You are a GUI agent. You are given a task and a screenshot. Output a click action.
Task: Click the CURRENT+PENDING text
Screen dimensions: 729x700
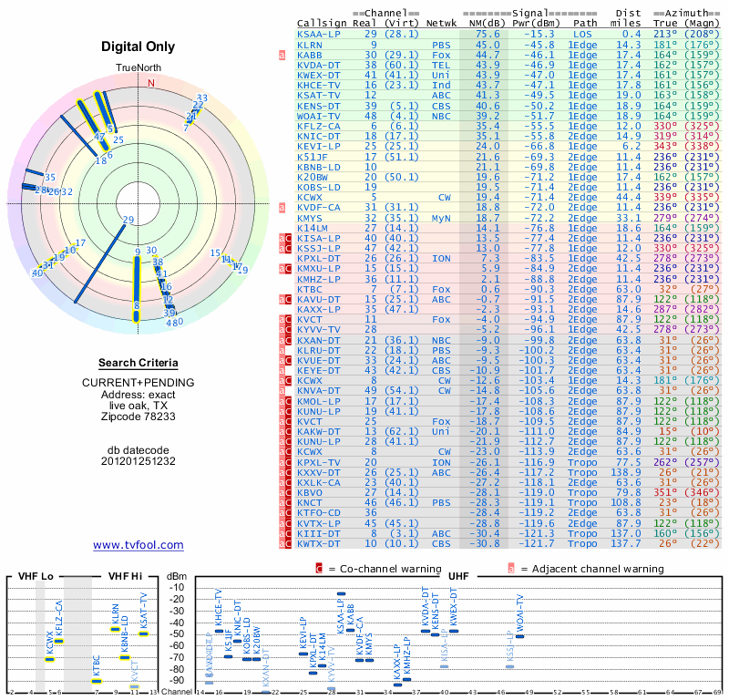(139, 383)
